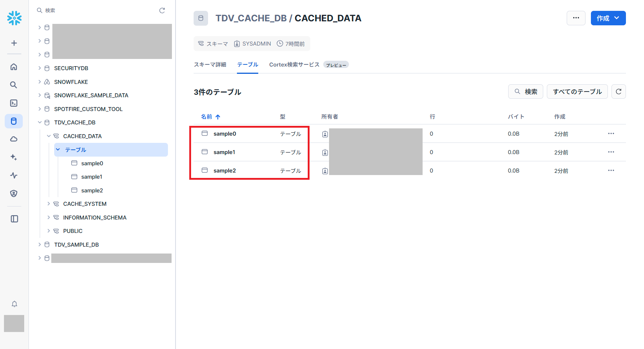
Task: Click the 検索 button above the table
Action: [x=526, y=91]
